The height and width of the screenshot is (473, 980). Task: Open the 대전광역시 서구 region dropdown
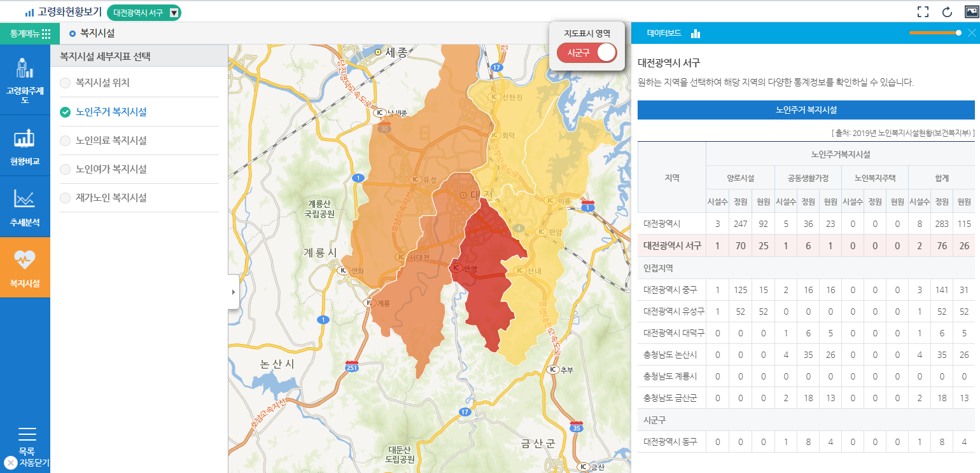(x=174, y=13)
